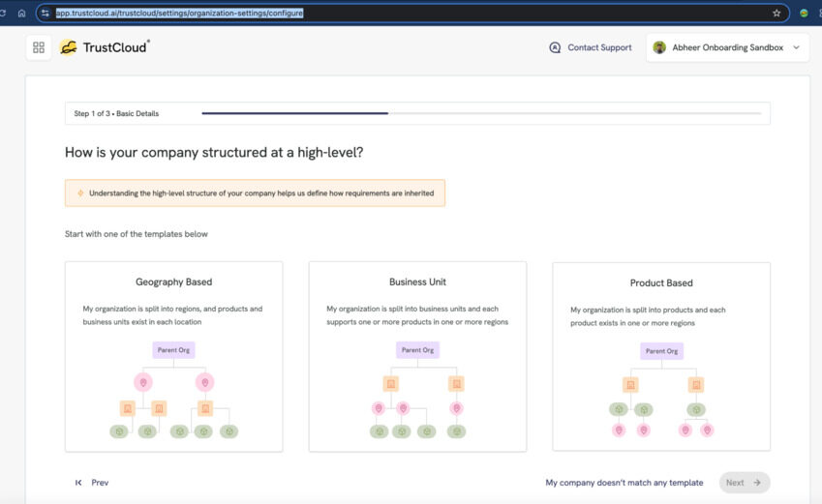Choose the Product Based template card
The height and width of the screenshot is (504, 822).
[661, 356]
